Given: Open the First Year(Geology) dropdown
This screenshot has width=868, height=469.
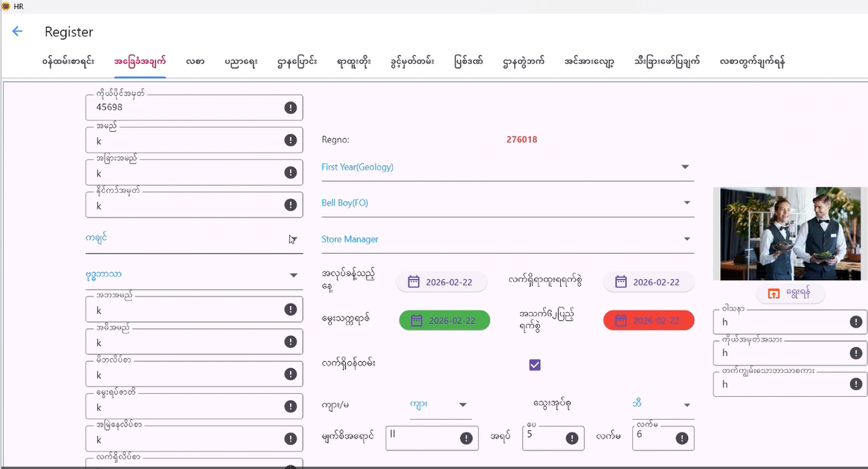Looking at the screenshot, I should pos(507,167).
